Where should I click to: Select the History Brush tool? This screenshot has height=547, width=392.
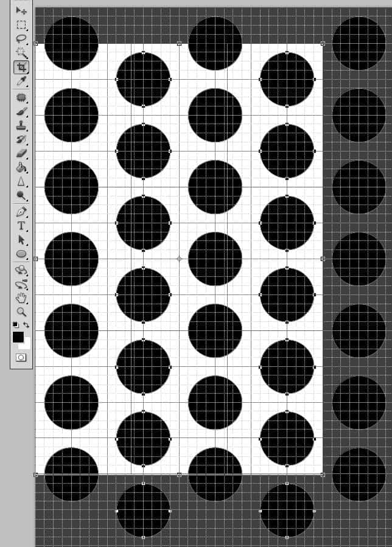[x=21, y=139]
